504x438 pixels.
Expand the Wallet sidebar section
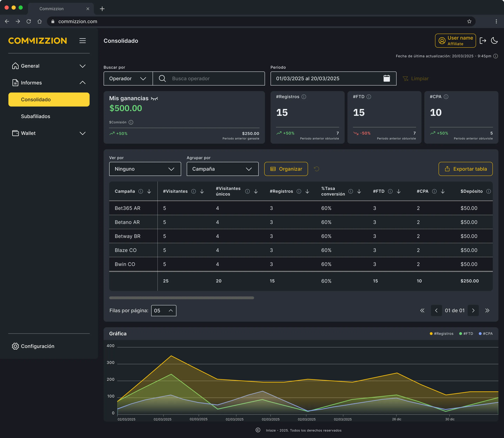pyautogui.click(x=49, y=133)
